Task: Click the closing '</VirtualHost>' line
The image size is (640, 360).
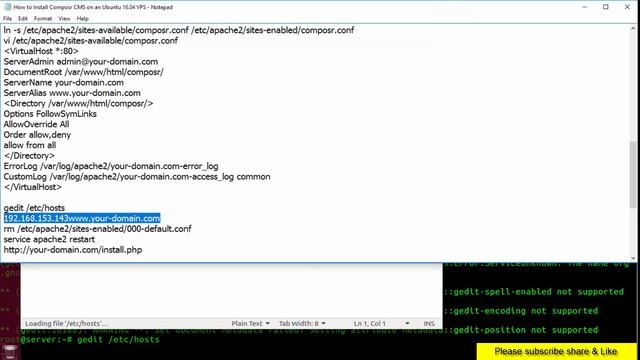Action: pos(33,187)
